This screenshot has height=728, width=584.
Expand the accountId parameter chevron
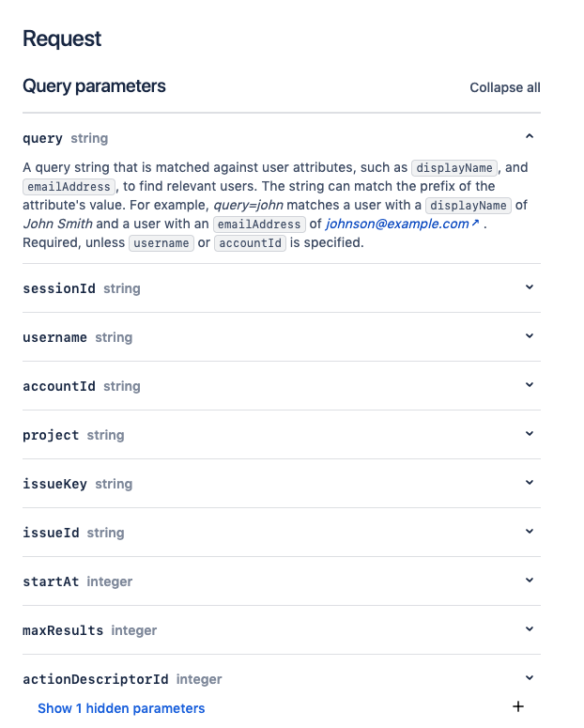tap(530, 385)
